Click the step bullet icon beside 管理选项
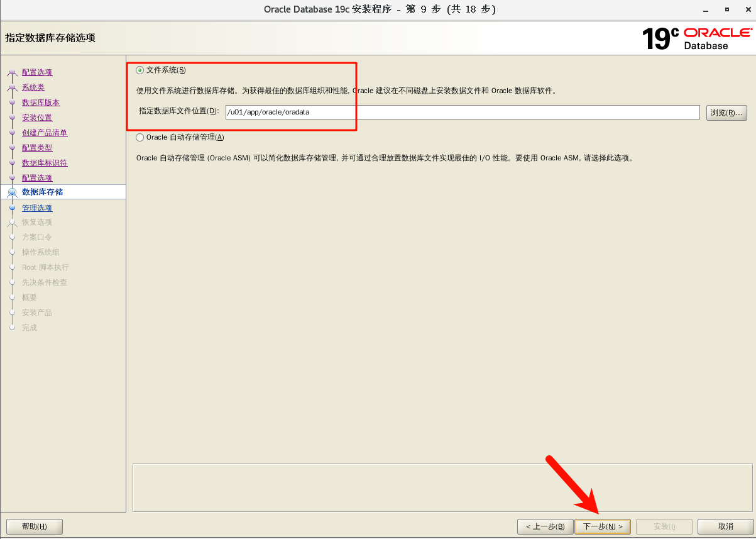The image size is (756, 539). 12,208
